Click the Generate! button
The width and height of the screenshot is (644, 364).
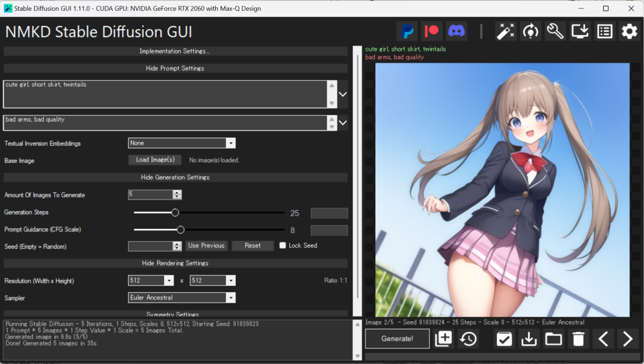397,339
